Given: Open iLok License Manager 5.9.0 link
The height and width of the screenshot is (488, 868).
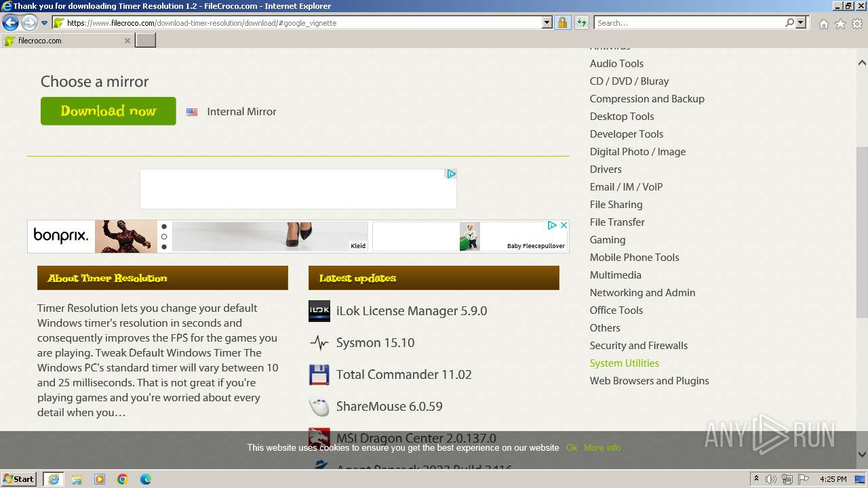Looking at the screenshot, I should pos(412,311).
